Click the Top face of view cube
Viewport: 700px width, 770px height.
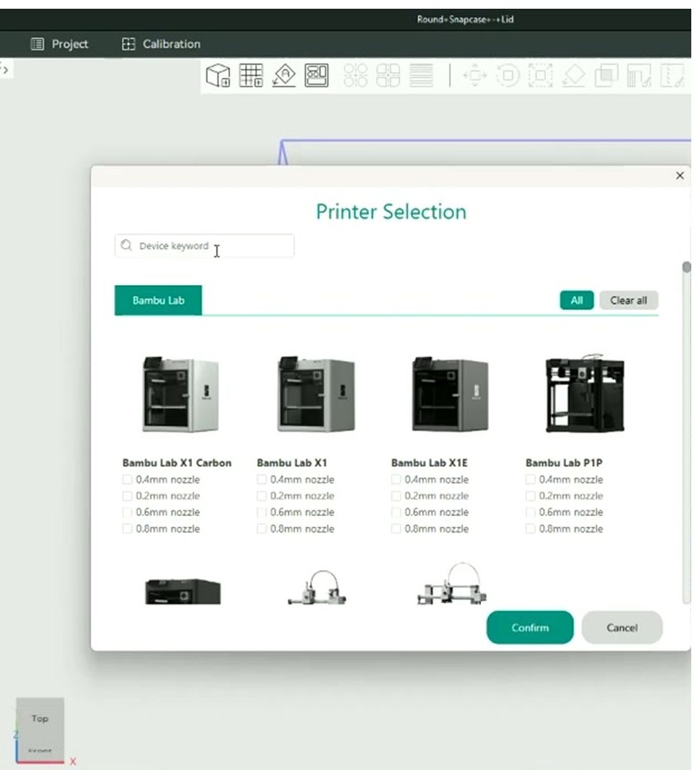click(40, 719)
